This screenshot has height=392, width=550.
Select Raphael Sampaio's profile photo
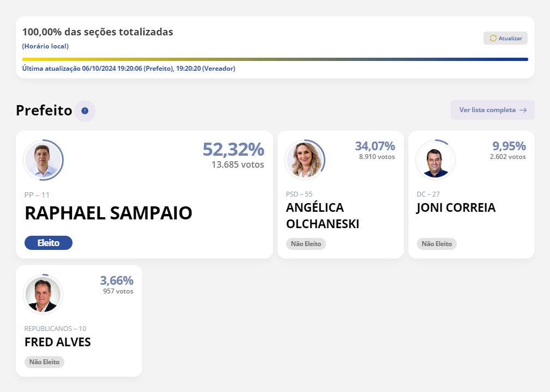pos(43,160)
